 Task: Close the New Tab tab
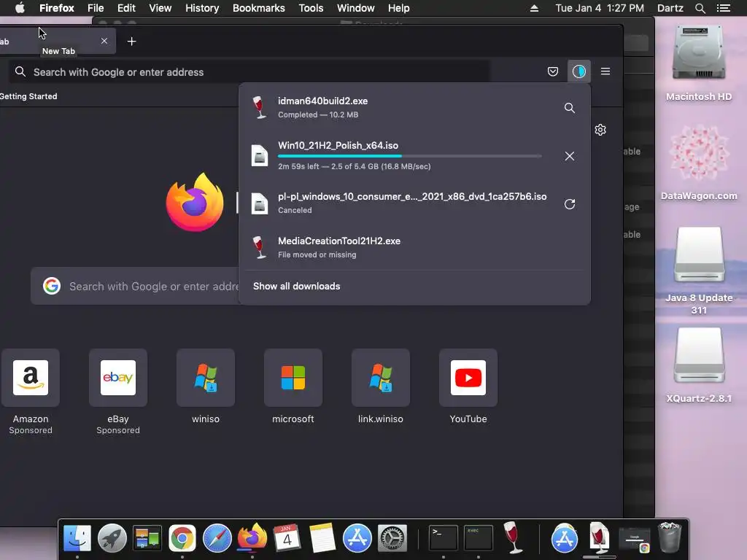[104, 41]
